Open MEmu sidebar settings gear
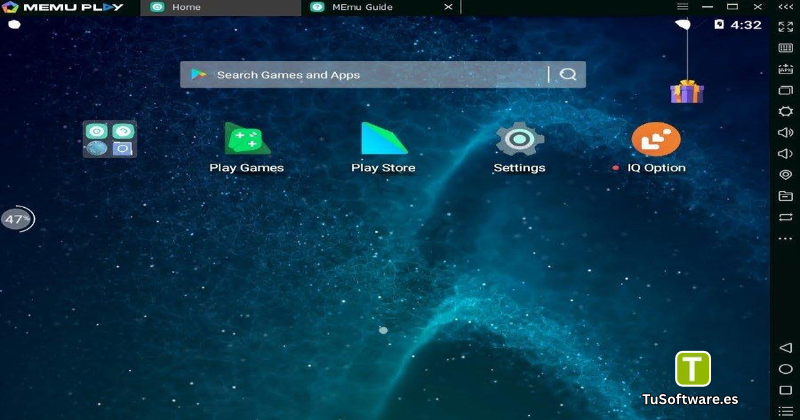 [x=786, y=111]
